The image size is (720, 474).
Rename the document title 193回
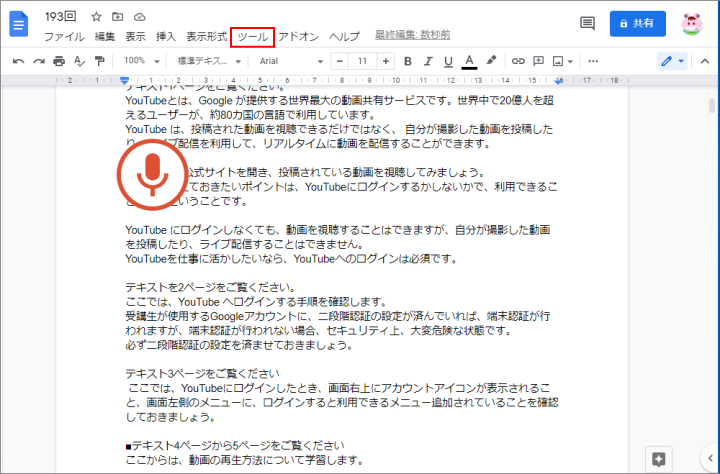tap(61, 17)
